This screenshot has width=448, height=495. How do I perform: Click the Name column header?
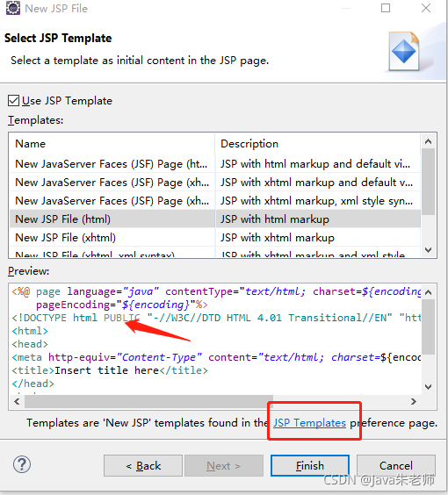pyautogui.click(x=112, y=144)
